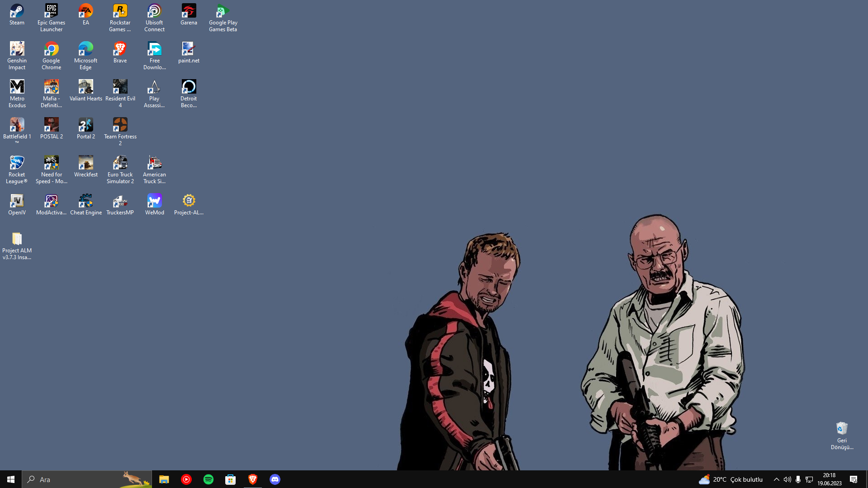Open the weather widget showing 20°C

730,479
